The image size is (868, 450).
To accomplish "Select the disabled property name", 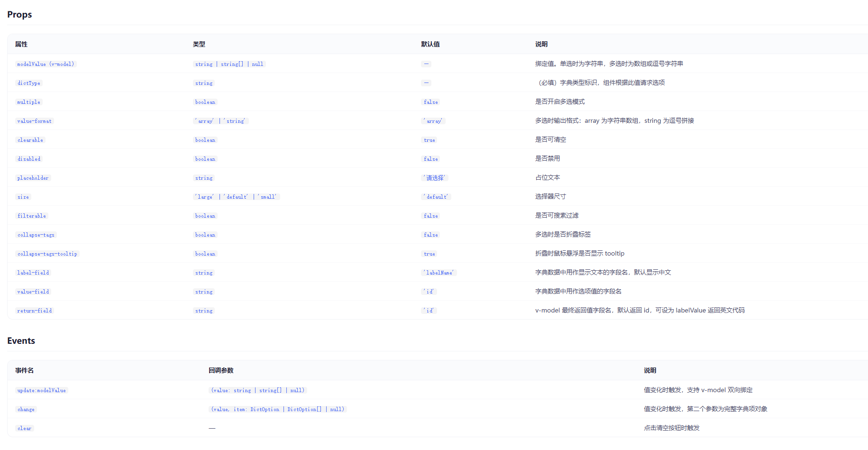I will click(28, 159).
